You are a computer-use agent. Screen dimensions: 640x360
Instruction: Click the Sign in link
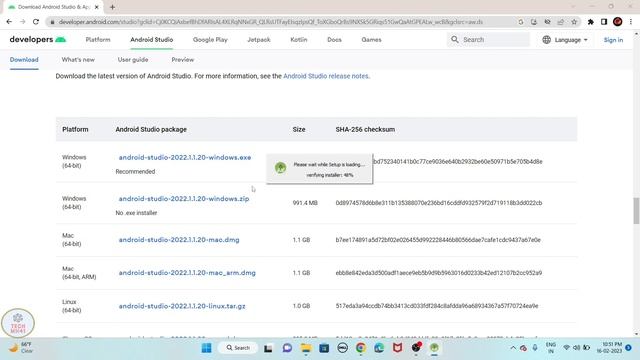click(613, 40)
